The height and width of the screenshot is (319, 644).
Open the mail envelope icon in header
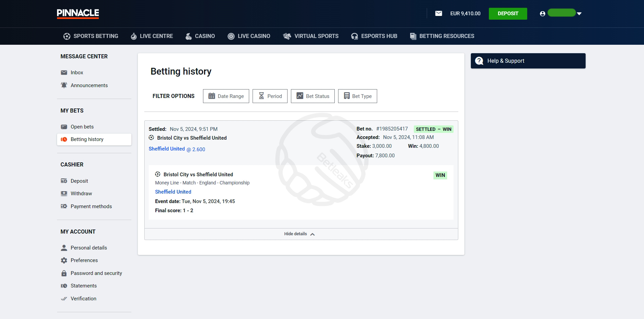point(439,14)
